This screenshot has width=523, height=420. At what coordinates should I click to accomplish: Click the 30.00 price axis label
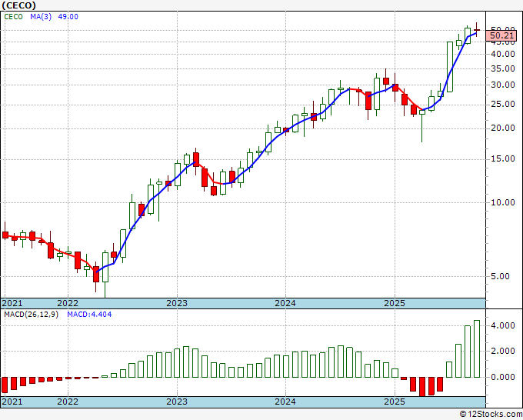(x=503, y=85)
